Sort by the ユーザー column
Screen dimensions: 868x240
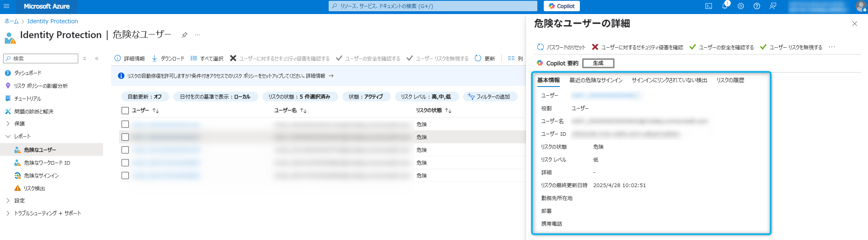(145, 111)
